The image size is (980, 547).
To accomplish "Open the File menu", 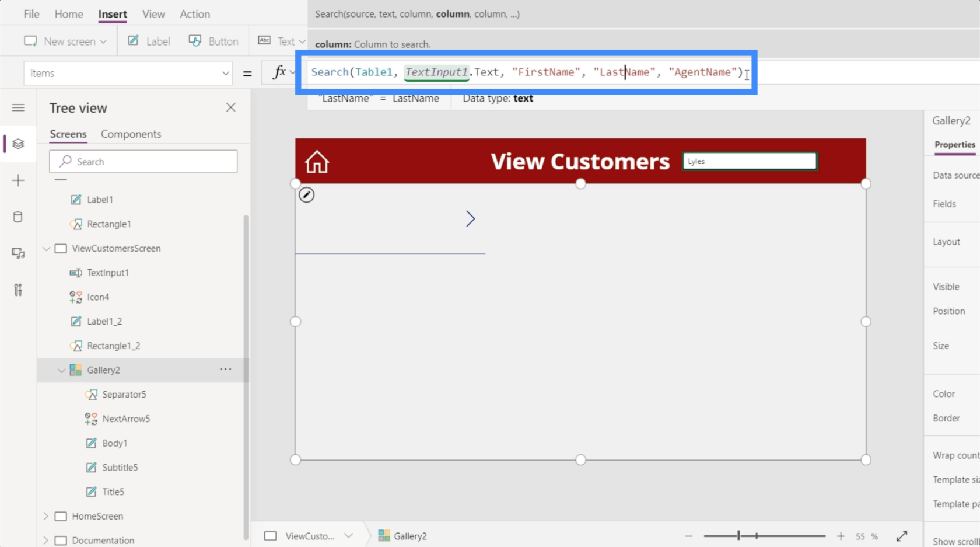I will (32, 14).
